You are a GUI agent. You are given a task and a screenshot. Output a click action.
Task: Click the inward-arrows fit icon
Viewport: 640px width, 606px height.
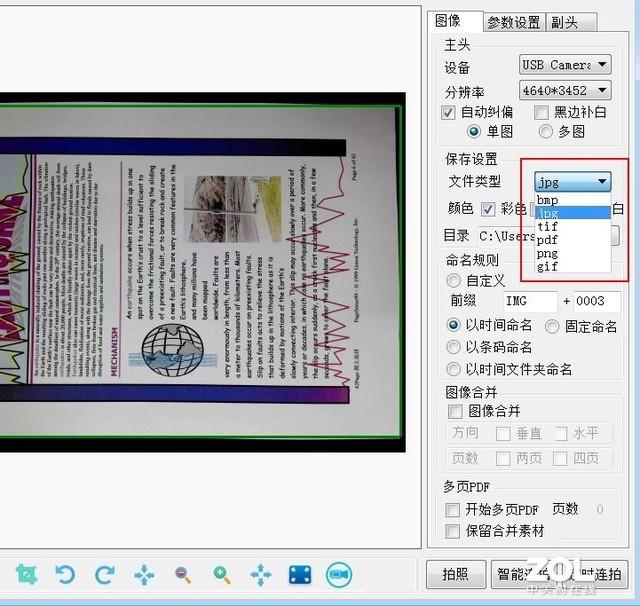tap(144, 575)
